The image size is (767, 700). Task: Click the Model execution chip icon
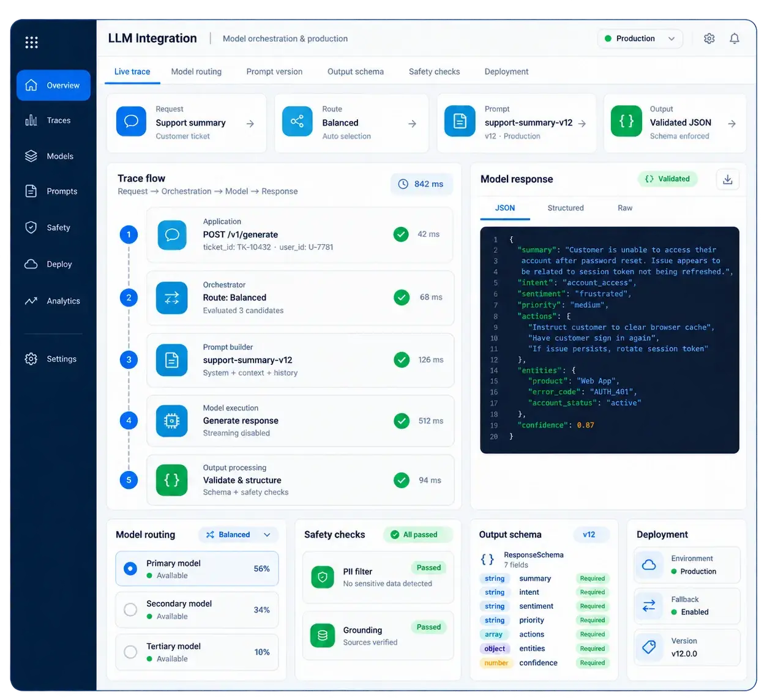[172, 421]
